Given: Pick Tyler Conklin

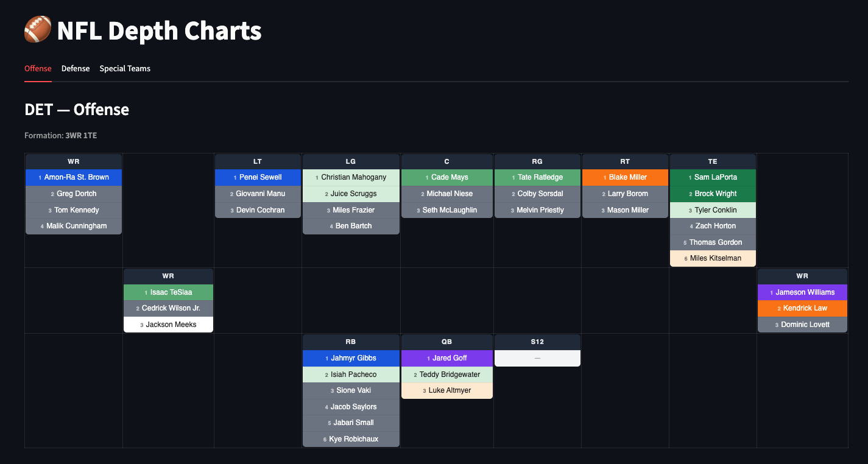Looking at the screenshot, I should [713, 210].
